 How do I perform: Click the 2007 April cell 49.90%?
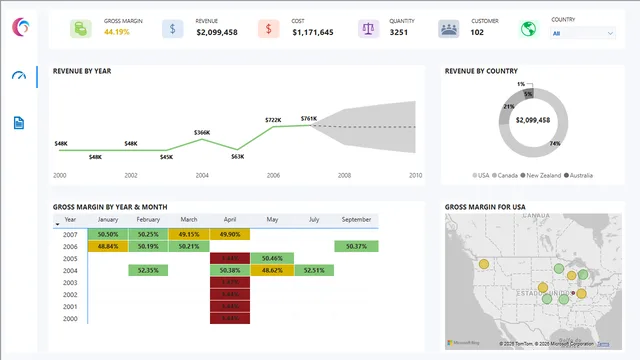point(230,234)
